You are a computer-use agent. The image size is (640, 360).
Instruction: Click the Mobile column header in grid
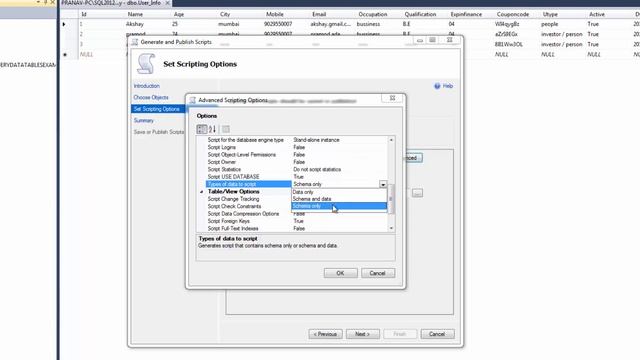(x=275, y=14)
